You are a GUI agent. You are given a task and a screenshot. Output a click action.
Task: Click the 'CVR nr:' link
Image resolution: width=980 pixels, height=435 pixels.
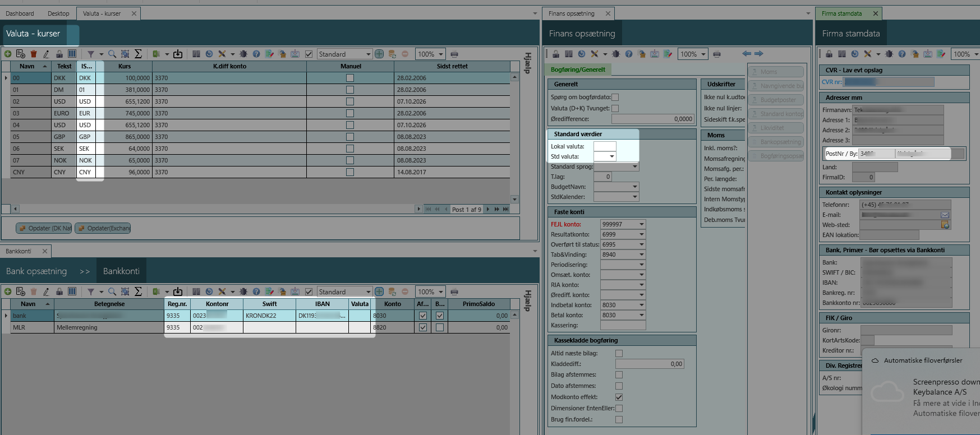831,82
